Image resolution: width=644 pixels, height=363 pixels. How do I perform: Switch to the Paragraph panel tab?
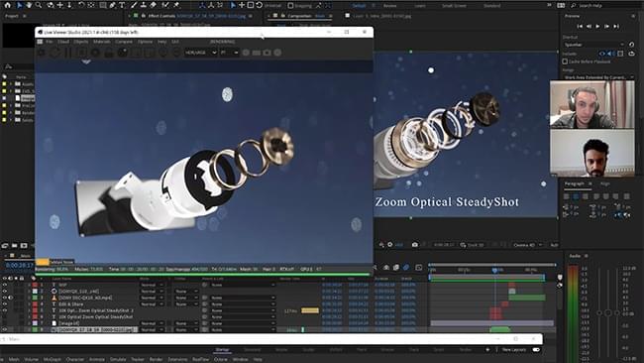(574, 183)
